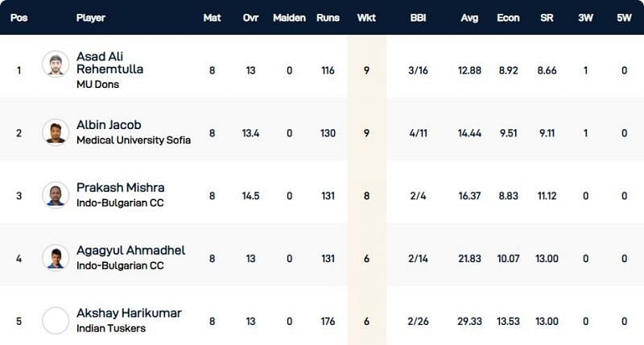The width and height of the screenshot is (644, 345).
Task: Open Asad Ali Rehemtulla player name
Action: (109, 63)
